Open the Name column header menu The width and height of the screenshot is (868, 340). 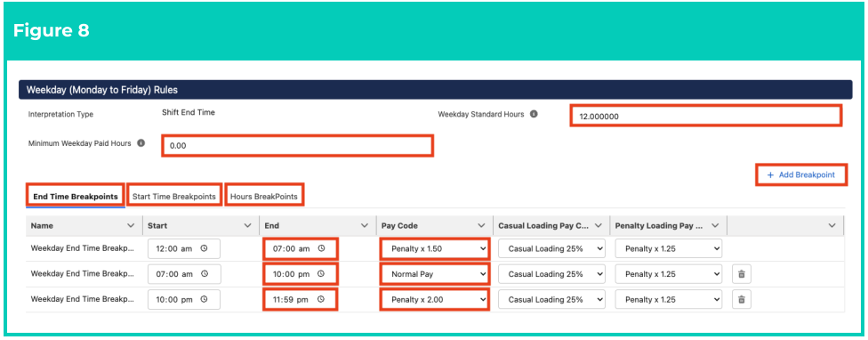[131, 225]
